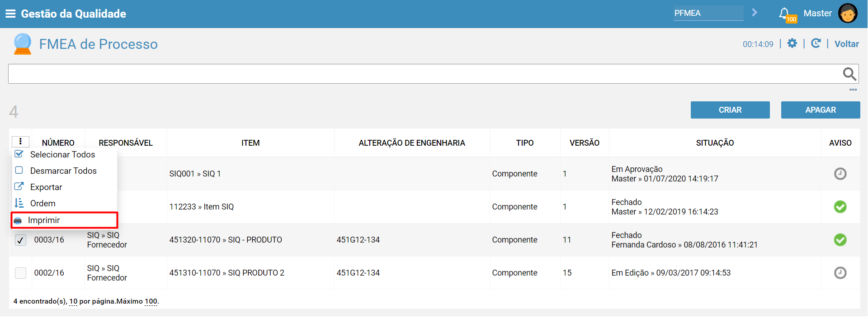Click the notification bell icon

784,13
